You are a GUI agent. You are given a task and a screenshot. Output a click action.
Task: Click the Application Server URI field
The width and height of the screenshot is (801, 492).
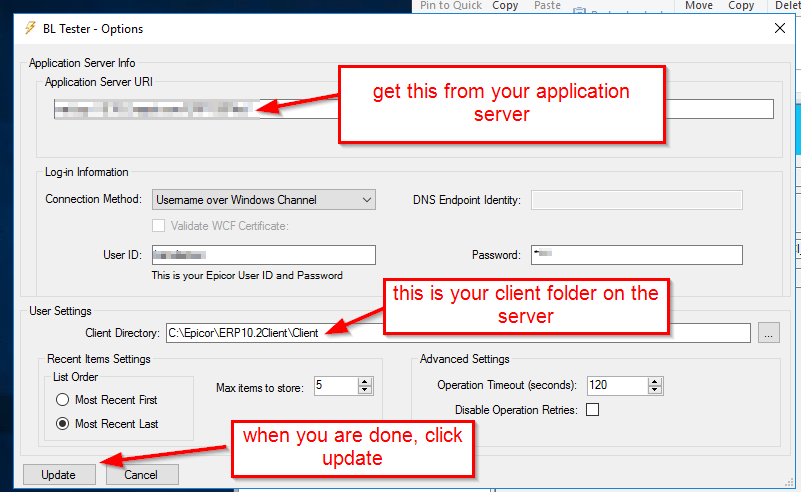point(414,109)
